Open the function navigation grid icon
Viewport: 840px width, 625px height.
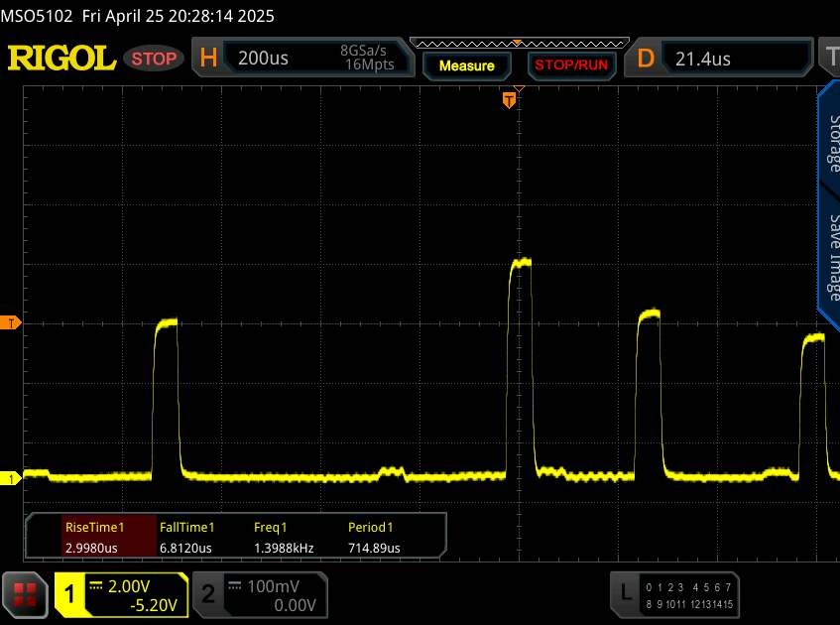[26, 594]
